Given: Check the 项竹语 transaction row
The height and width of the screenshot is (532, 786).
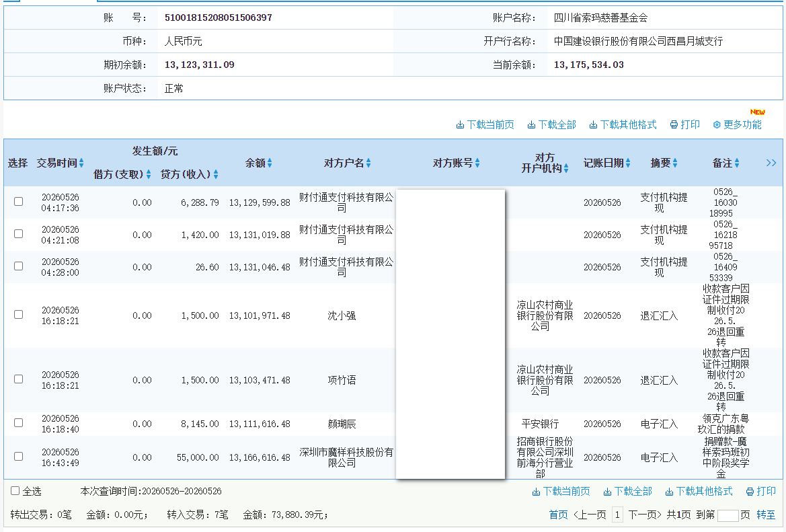Looking at the screenshot, I should click(19, 379).
